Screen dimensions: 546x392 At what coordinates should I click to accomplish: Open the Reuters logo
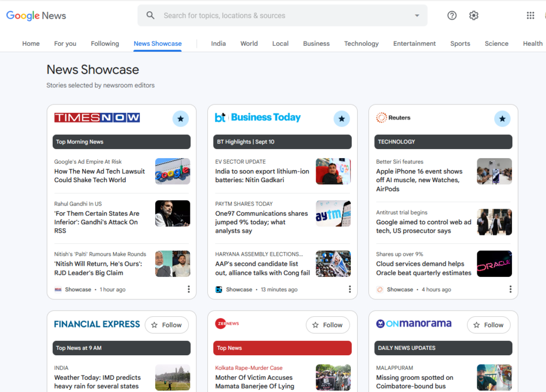pos(393,118)
